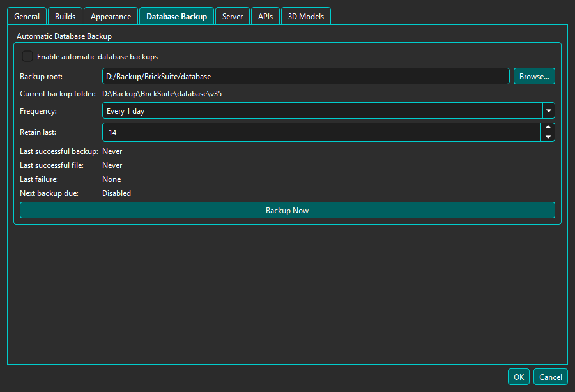Increase Retain last with up arrow

(548, 128)
